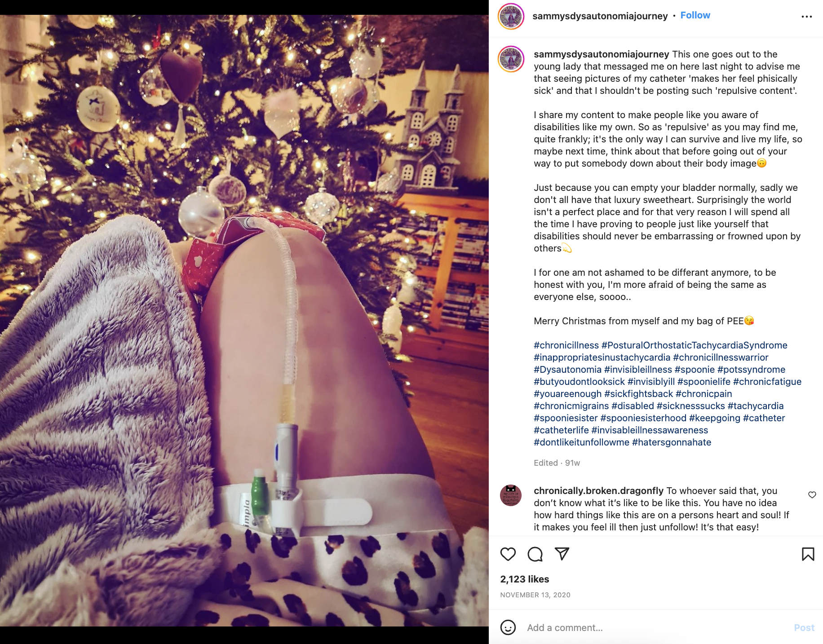The image size is (823, 644).
Task: Like chronically.broken.dragonfly's comment
Action: coord(812,495)
